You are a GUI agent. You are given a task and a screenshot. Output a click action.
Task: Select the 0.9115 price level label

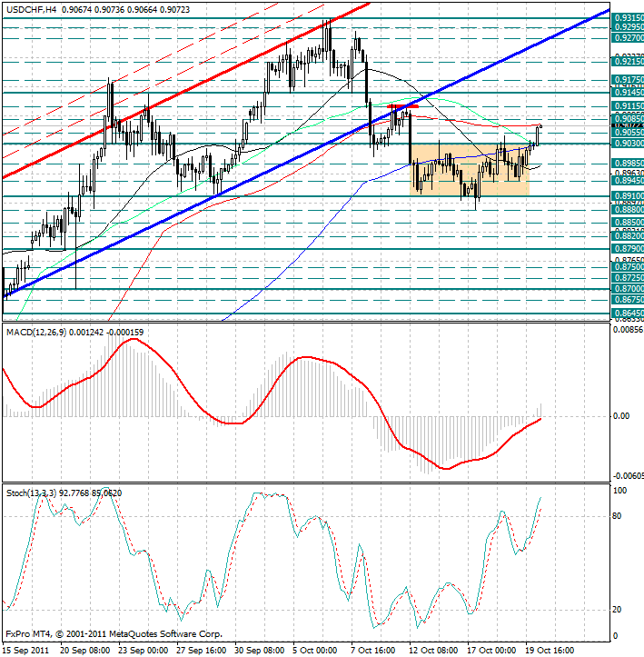point(628,106)
